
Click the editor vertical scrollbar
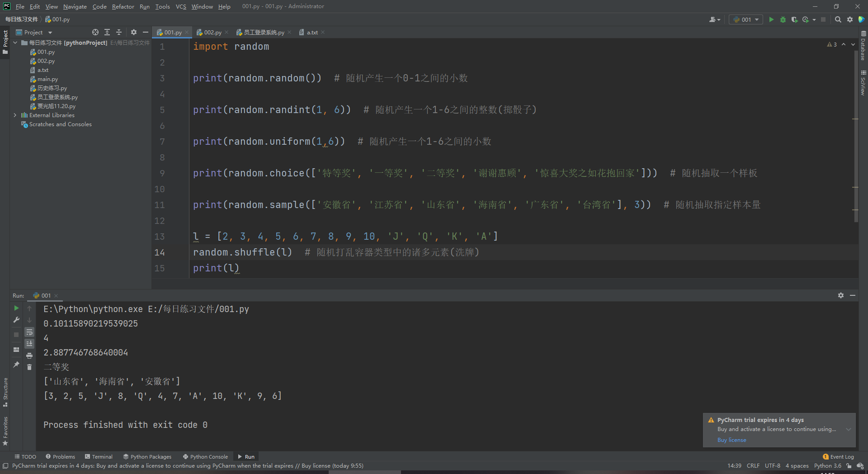[856, 136]
